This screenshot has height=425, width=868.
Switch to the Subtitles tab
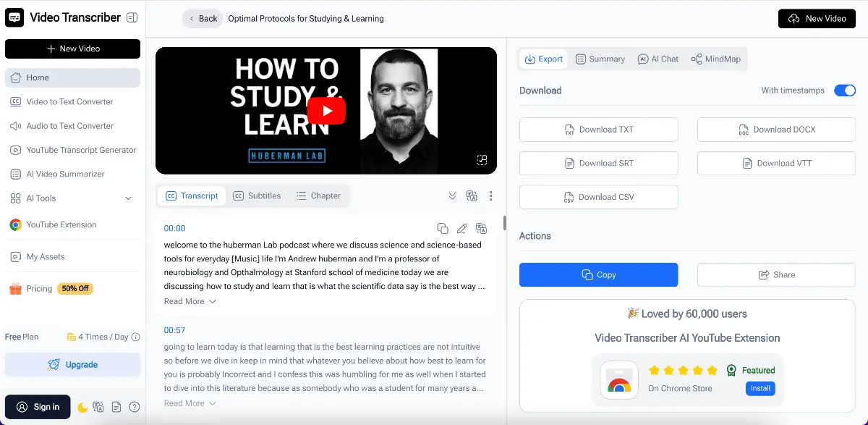pos(257,195)
